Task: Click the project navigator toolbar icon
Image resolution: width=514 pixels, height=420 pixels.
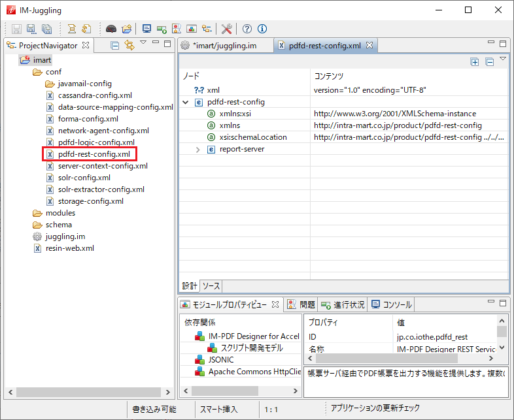Action: [207, 29]
